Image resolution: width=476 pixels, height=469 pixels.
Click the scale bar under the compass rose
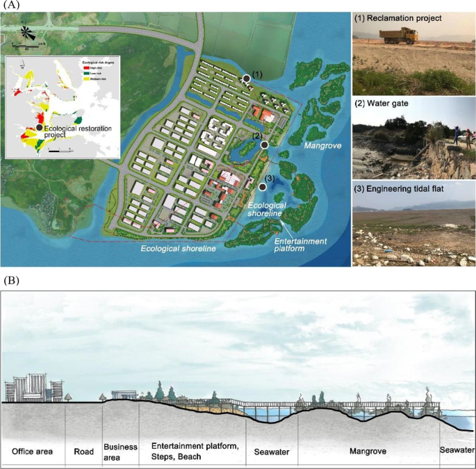[28, 46]
